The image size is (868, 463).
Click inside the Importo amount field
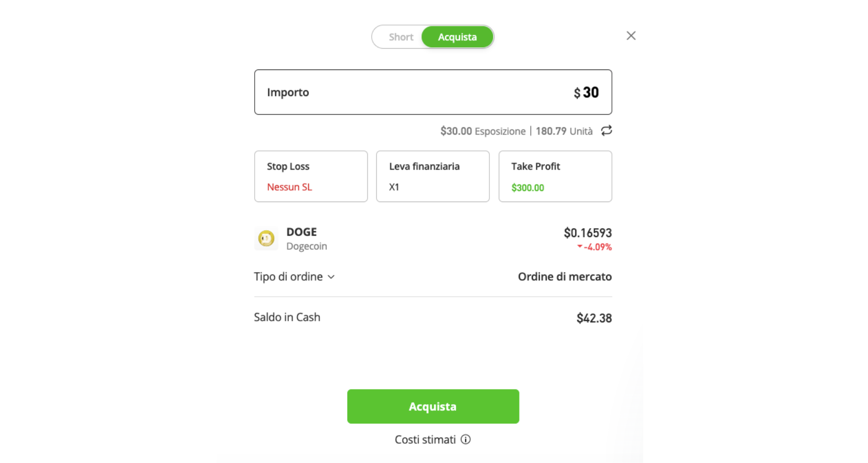(x=433, y=92)
